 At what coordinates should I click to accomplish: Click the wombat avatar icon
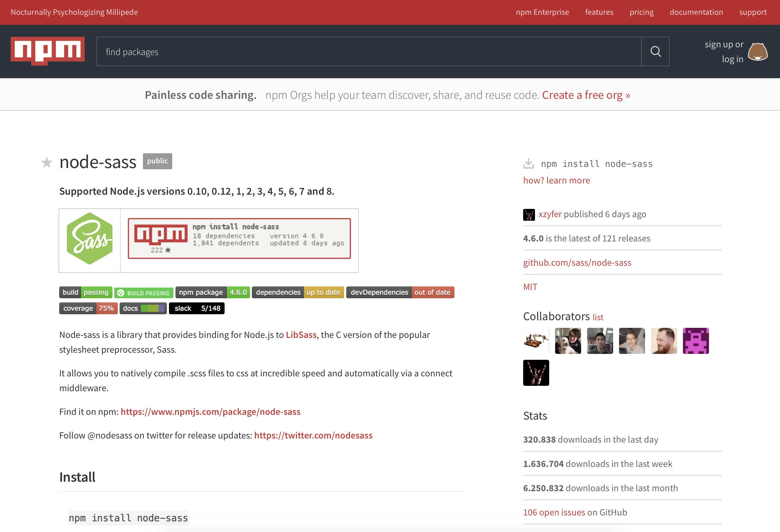click(x=758, y=52)
